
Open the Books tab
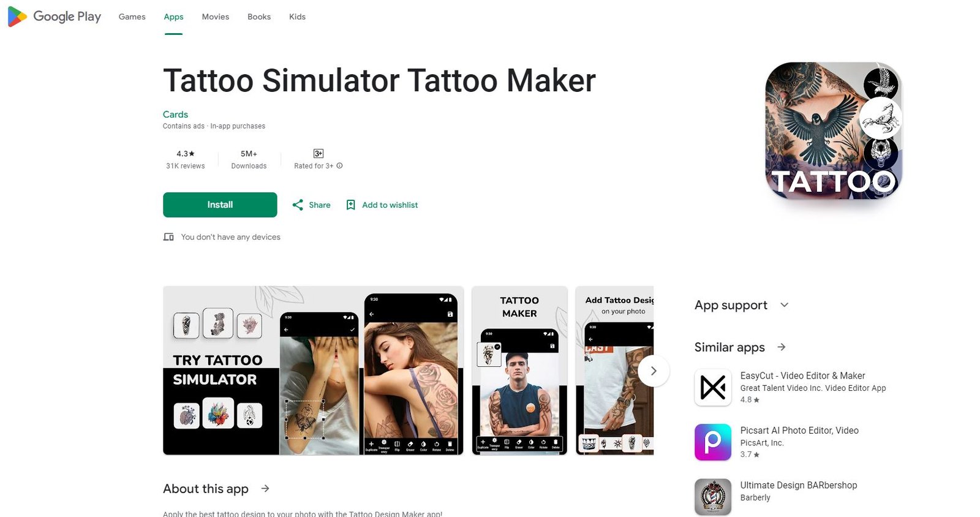259,17
